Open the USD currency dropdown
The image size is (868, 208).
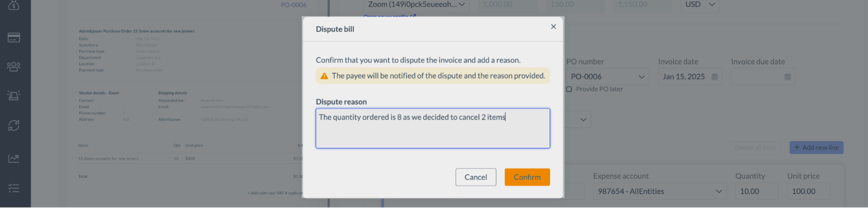(x=700, y=5)
